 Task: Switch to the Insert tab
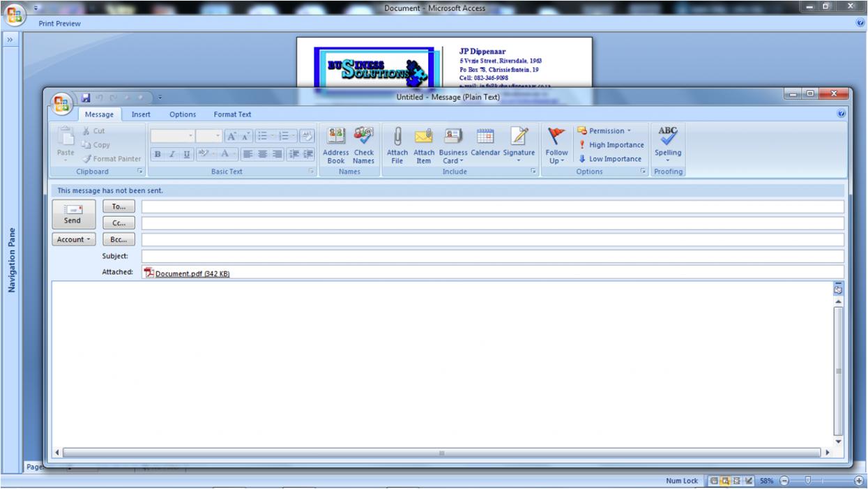click(x=142, y=114)
